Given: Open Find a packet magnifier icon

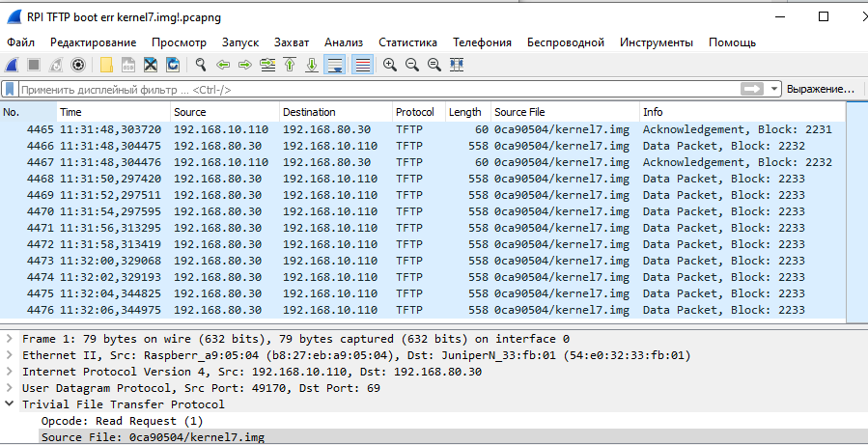Looking at the screenshot, I should (201, 65).
